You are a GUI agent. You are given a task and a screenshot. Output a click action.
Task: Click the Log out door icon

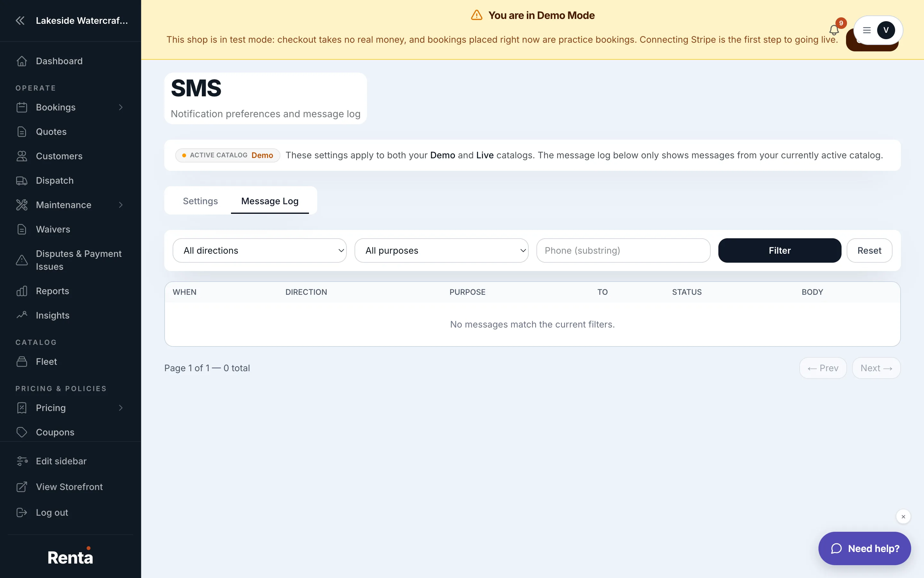click(x=22, y=512)
